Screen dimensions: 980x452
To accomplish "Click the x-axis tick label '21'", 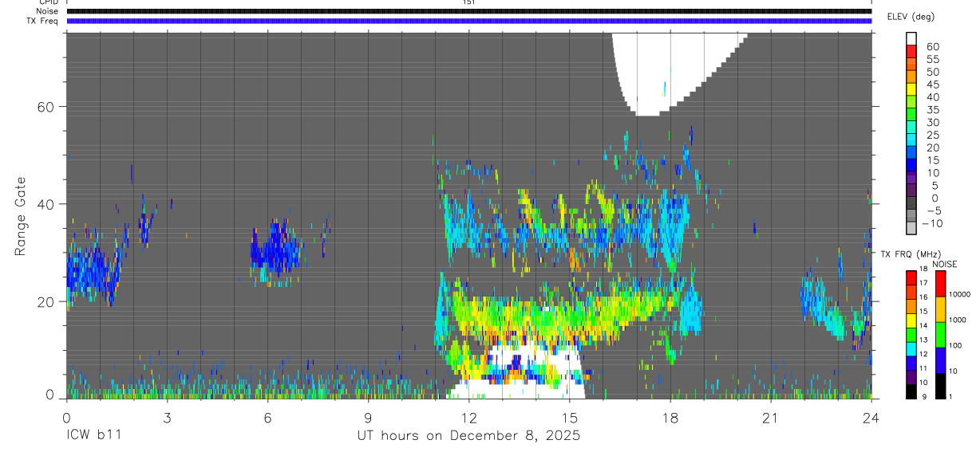I will [771, 417].
